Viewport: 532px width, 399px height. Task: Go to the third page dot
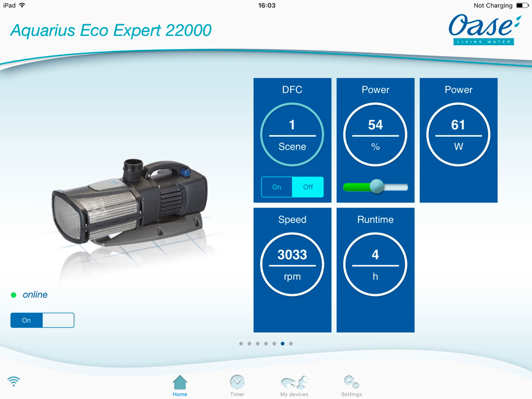[257, 344]
